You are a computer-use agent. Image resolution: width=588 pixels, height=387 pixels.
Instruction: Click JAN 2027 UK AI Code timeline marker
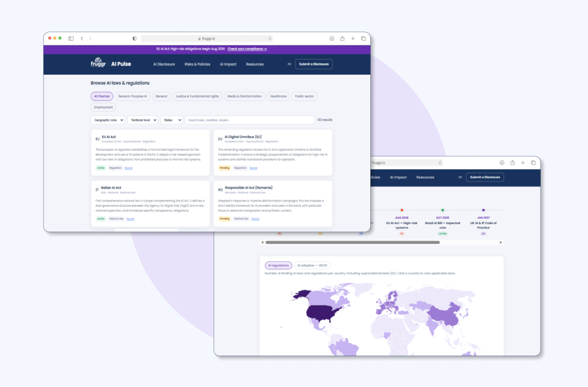pos(483,210)
